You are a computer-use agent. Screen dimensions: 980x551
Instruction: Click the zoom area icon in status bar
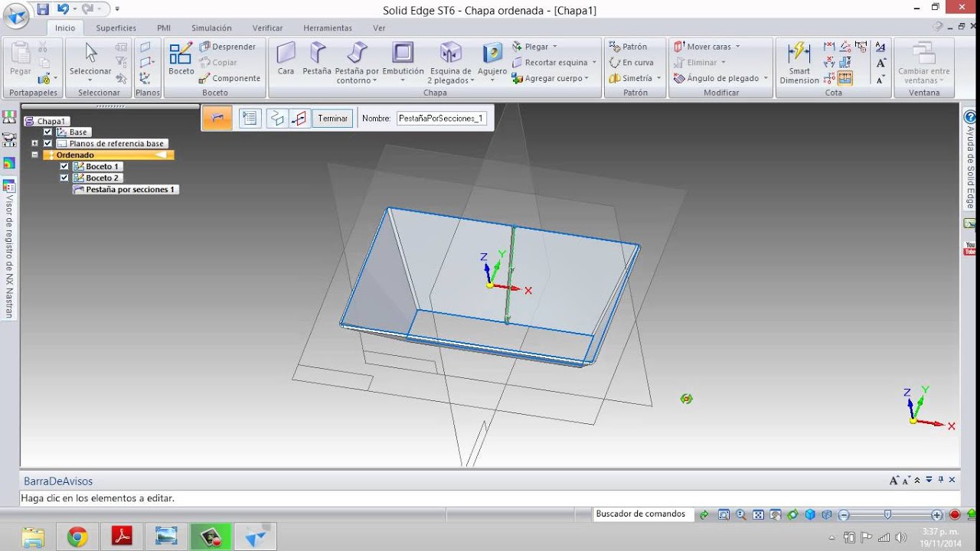724,515
